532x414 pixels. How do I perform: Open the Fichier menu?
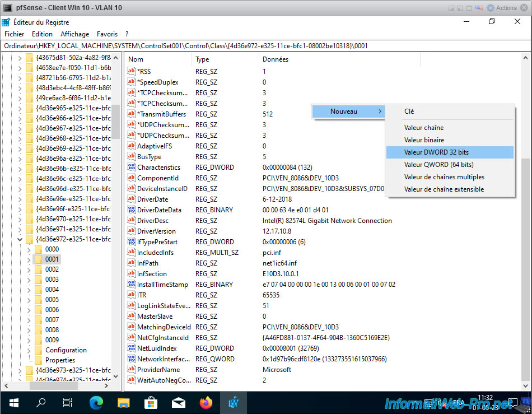[14, 34]
